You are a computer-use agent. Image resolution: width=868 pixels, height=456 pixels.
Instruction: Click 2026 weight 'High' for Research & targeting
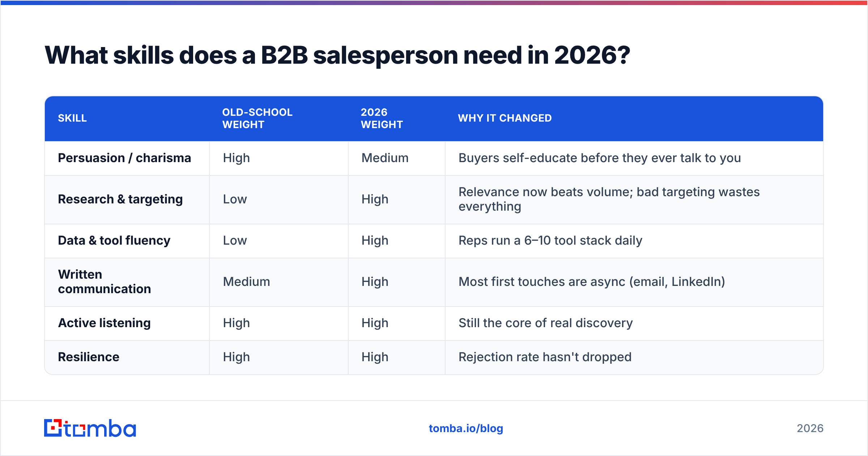pyautogui.click(x=375, y=199)
